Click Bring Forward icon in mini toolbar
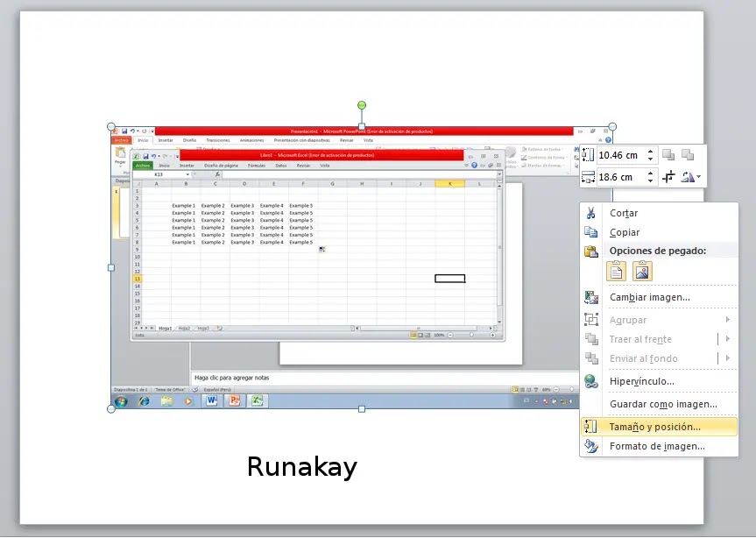The image size is (756, 538). 668,155
